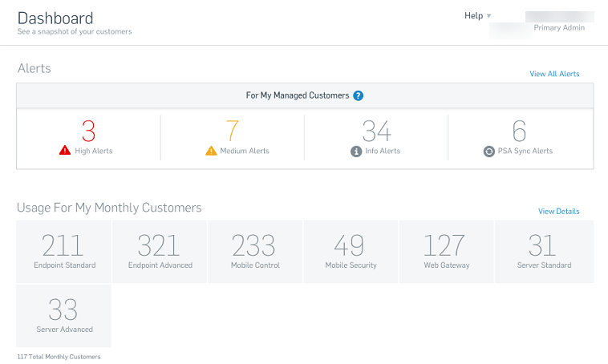Open the Mobile Control usage tile
The height and width of the screenshot is (364, 608).
[x=255, y=251]
